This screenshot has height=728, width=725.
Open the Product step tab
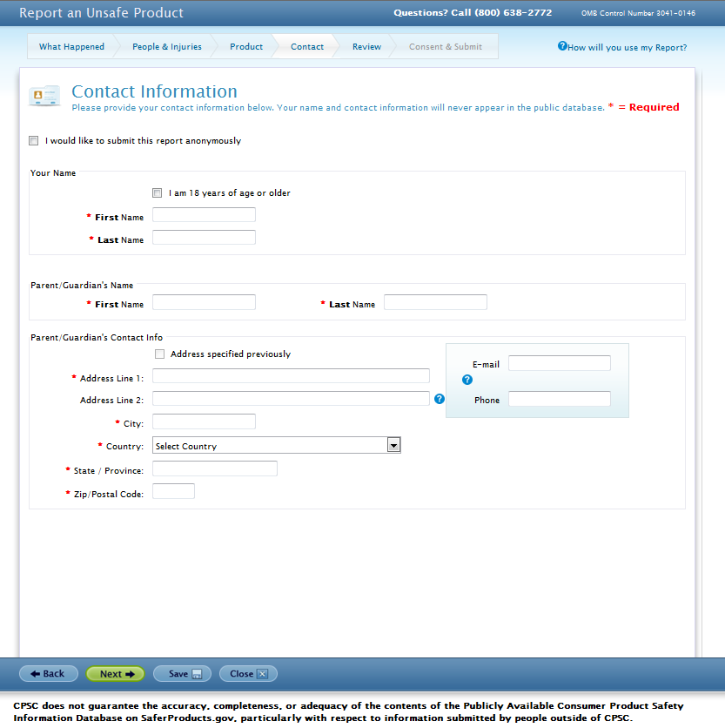[x=246, y=46]
